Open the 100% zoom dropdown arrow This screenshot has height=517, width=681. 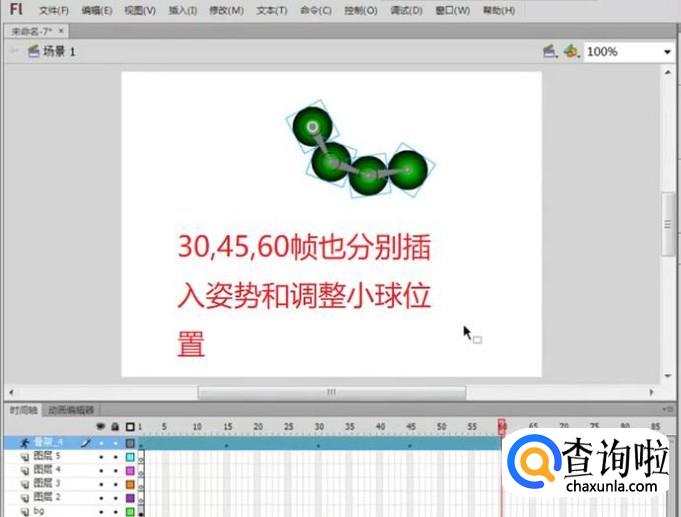[x=667, y=52]
